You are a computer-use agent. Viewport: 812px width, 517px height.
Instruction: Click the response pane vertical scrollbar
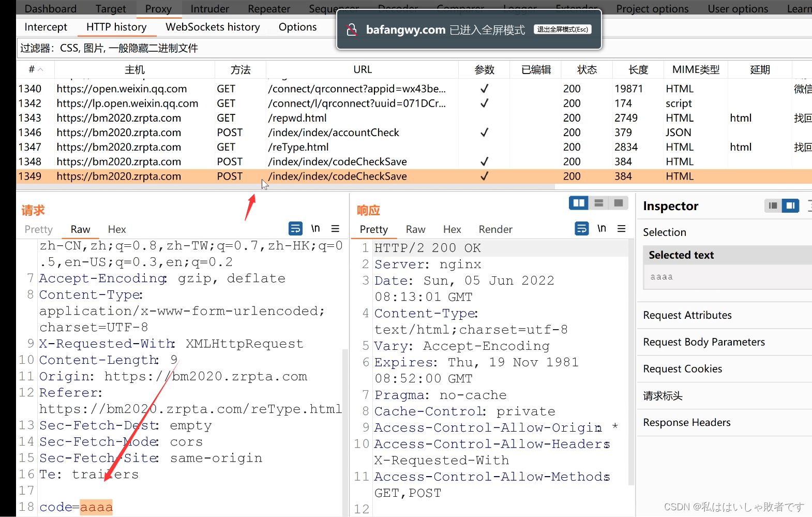tap(631, 362)
